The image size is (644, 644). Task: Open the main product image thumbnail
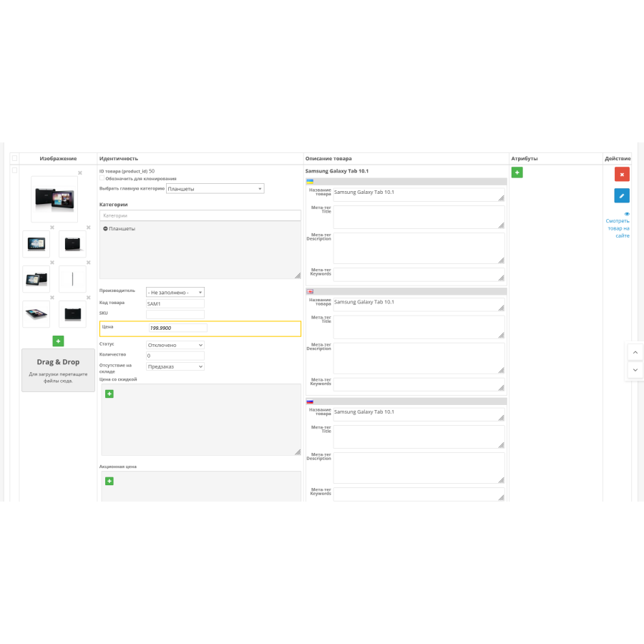(54, 199)
